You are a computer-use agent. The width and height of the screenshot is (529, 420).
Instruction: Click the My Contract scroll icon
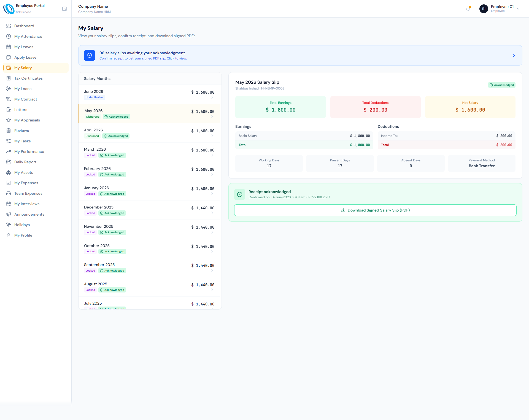pos(9,99)
